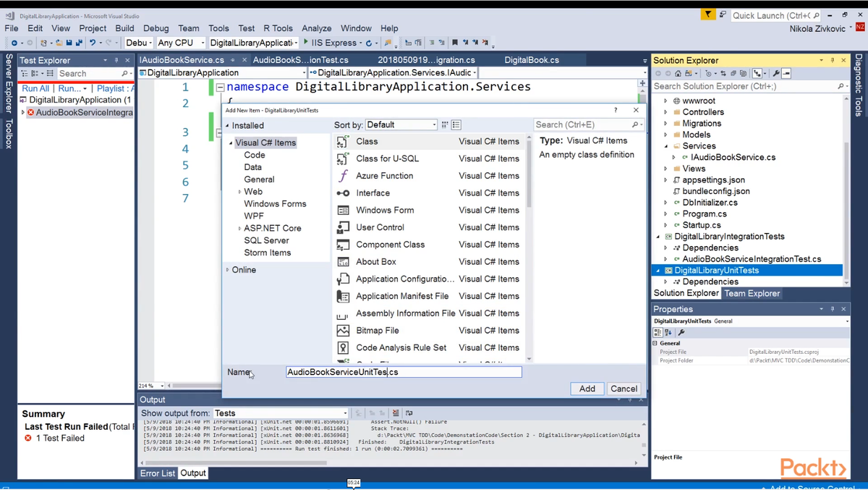This screenshot has width=868, height=490.
Task: Click the Collapse All icon in Solution Explorer
Action: tap(733, 73)
